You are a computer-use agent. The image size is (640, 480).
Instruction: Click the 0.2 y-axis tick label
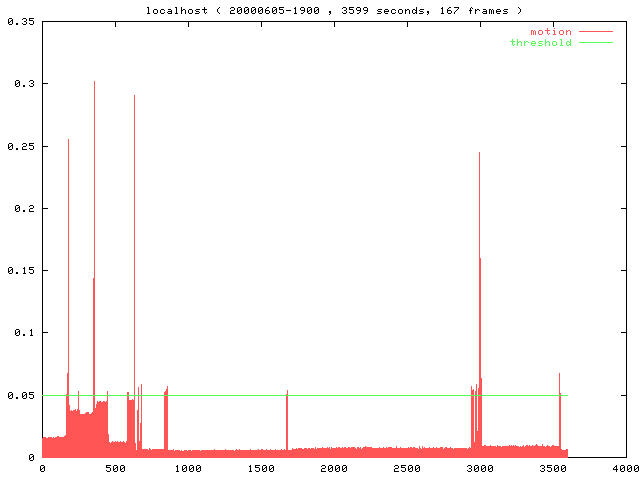(24, 208)
